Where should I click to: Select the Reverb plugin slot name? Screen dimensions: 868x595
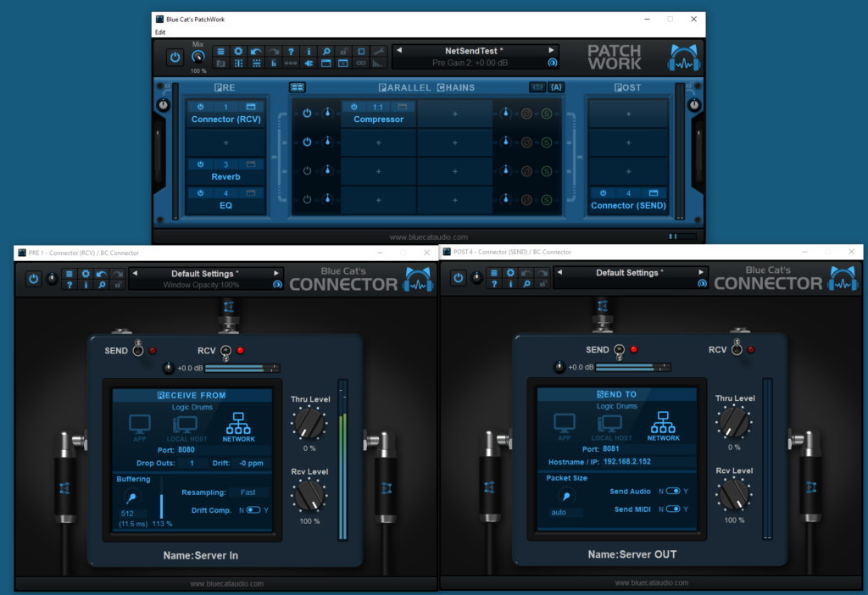pyautogui.click(x=225, y=177)
